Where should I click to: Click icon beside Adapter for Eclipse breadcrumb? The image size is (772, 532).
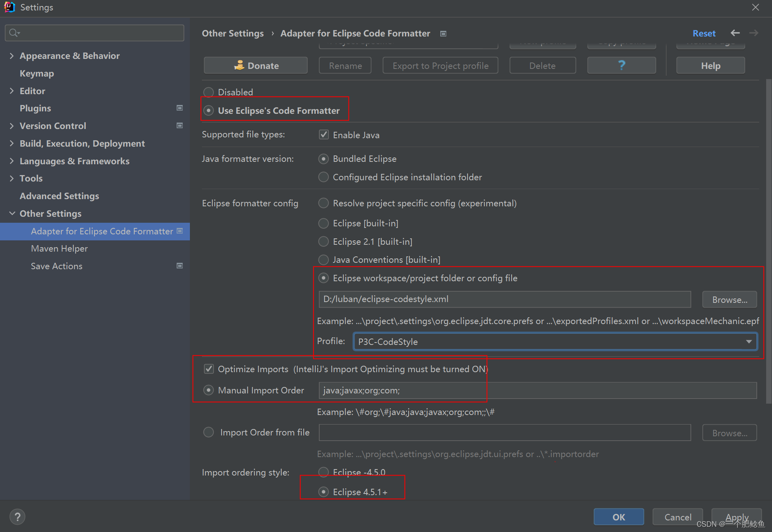[443, 34]
